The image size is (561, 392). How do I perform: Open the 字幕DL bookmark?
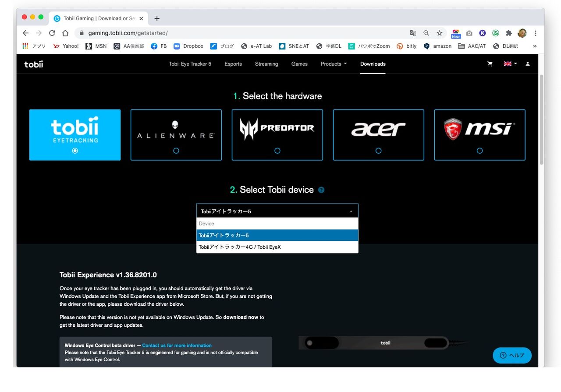tap(329, 46)
